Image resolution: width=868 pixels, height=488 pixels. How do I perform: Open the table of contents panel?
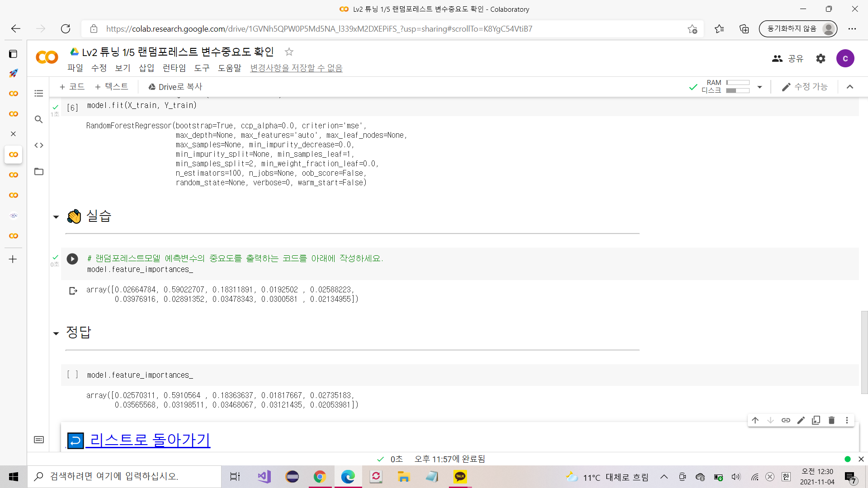point(39,94)
